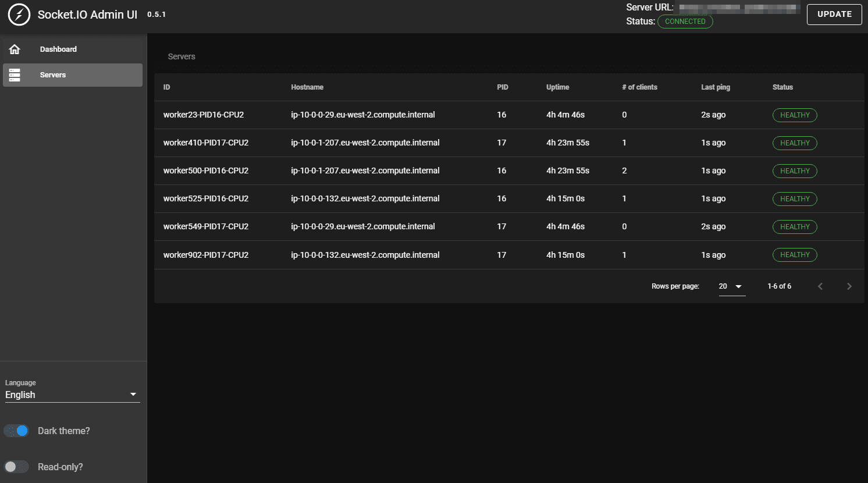Select the home icon beside Dashboard
The height and width of the screenshot is (483, 868).
15,49
